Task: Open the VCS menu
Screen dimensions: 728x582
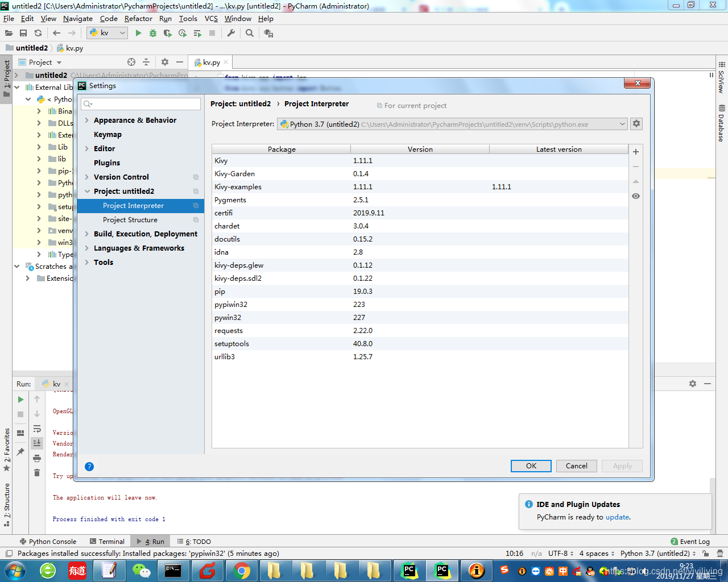Action: 210,19
